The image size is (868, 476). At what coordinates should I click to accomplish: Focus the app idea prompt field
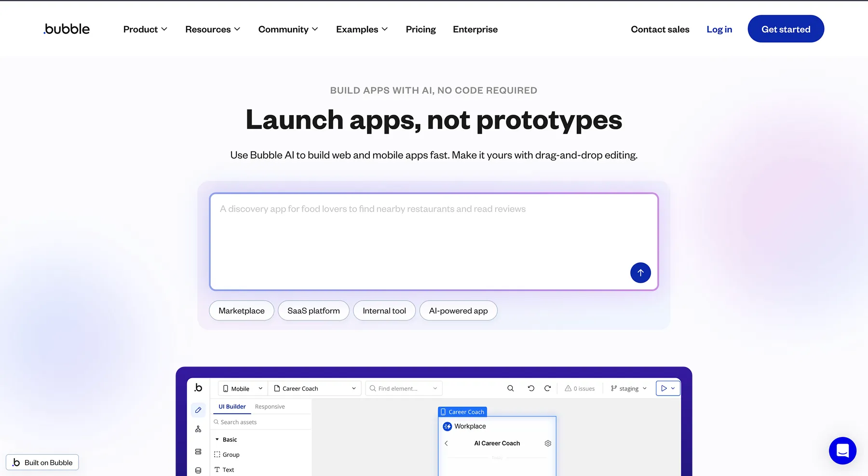434,242
